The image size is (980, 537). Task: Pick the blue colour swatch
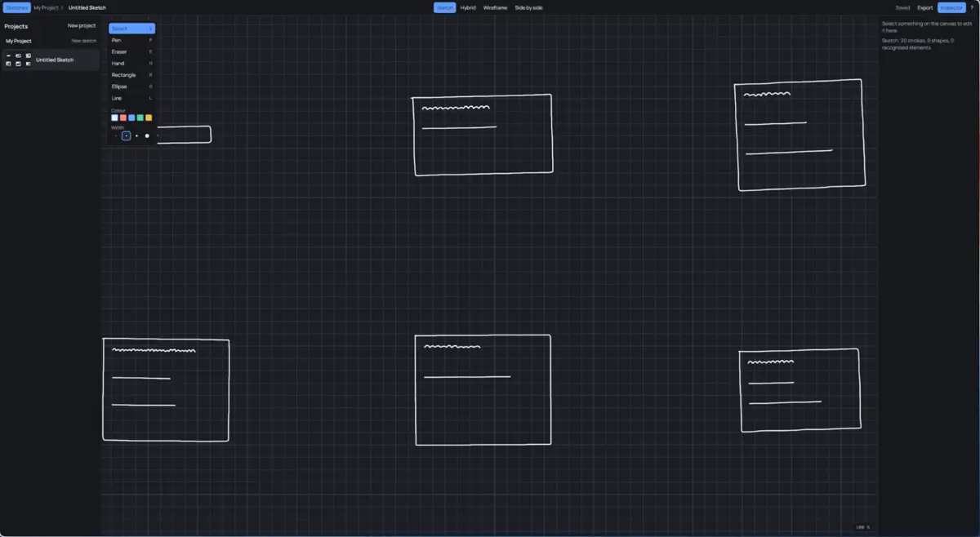pyautogui.click(x=131, y=118)
